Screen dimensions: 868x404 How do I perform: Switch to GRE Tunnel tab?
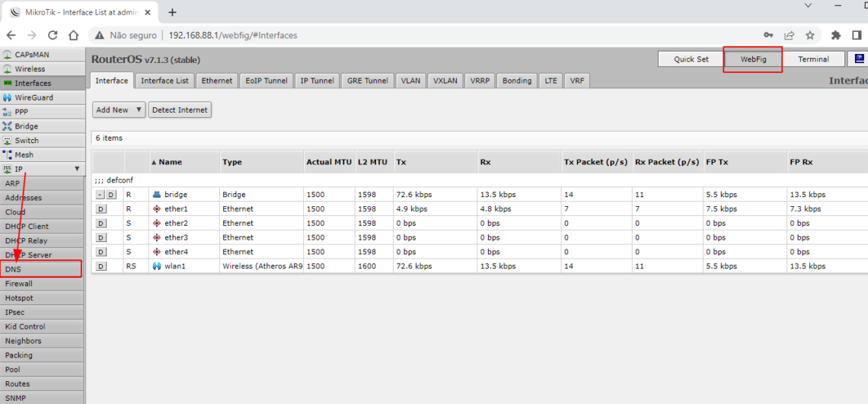tap(368, 80)
